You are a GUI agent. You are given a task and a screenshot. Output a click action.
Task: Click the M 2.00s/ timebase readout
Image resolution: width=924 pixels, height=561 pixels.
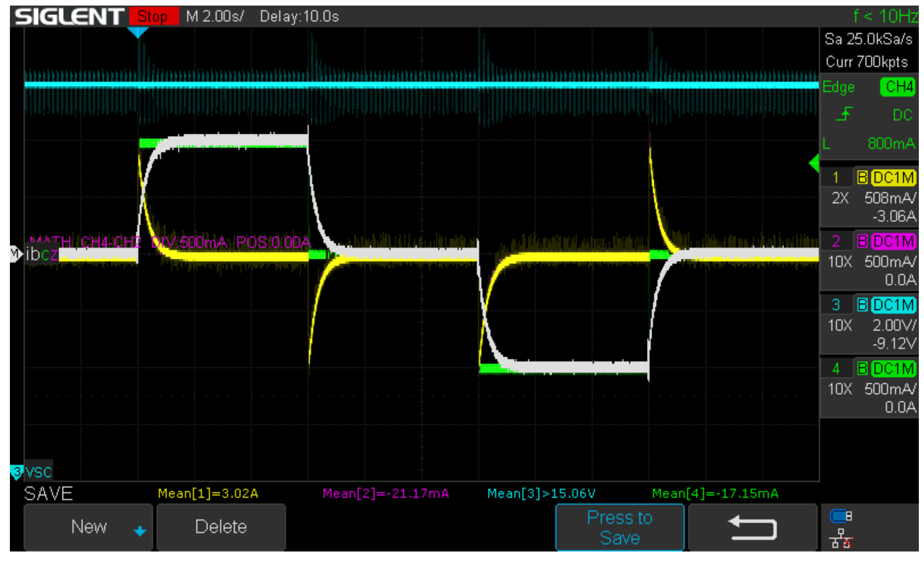(x=215, y=16)
